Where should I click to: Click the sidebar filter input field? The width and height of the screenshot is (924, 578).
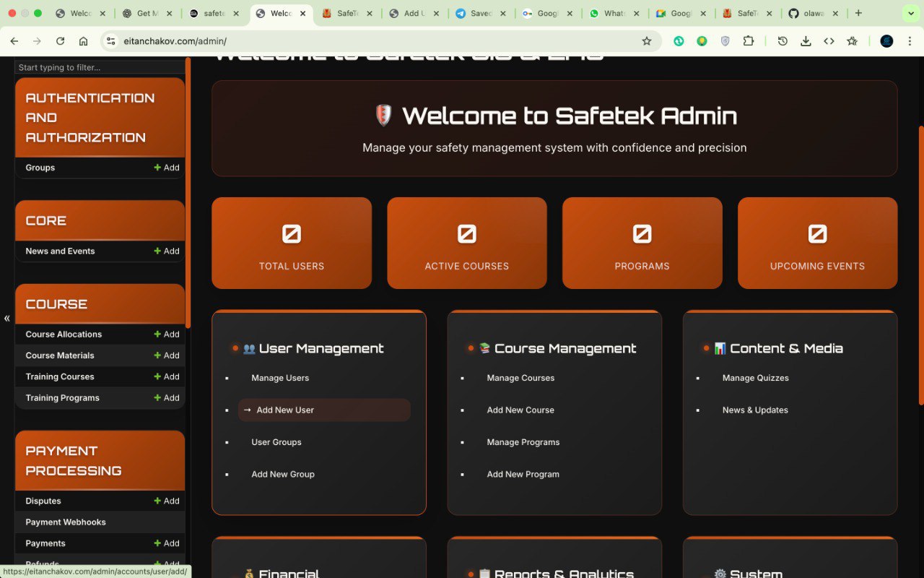pyautogui.click(x=100, y=67)
